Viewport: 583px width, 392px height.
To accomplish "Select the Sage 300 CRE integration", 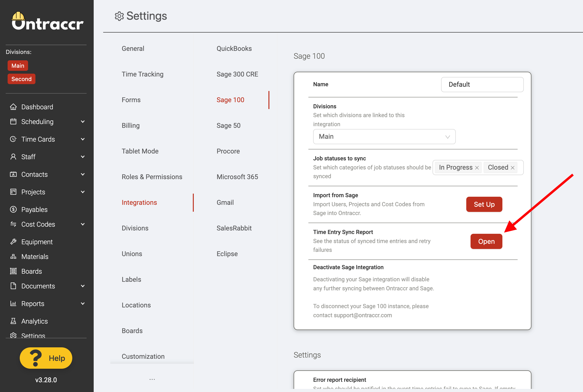I will (237, 74).
